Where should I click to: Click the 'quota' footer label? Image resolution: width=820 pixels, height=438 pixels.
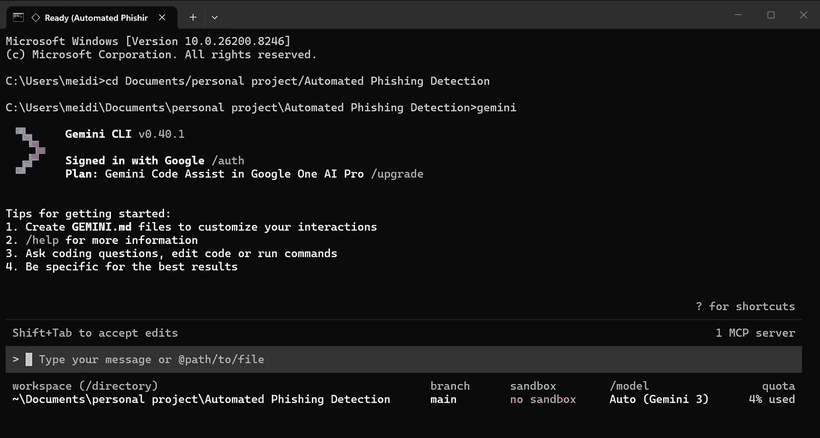[x=779, y=386]
